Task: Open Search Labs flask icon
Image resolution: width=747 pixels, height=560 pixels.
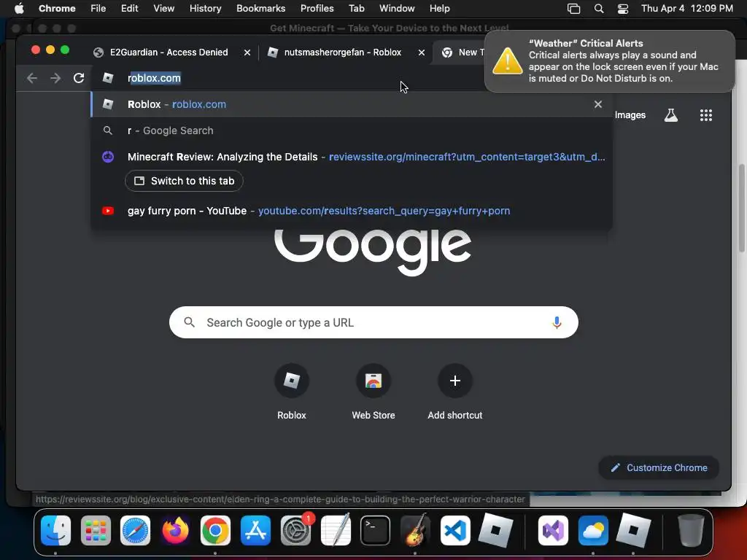Action: tap(671, 115)
